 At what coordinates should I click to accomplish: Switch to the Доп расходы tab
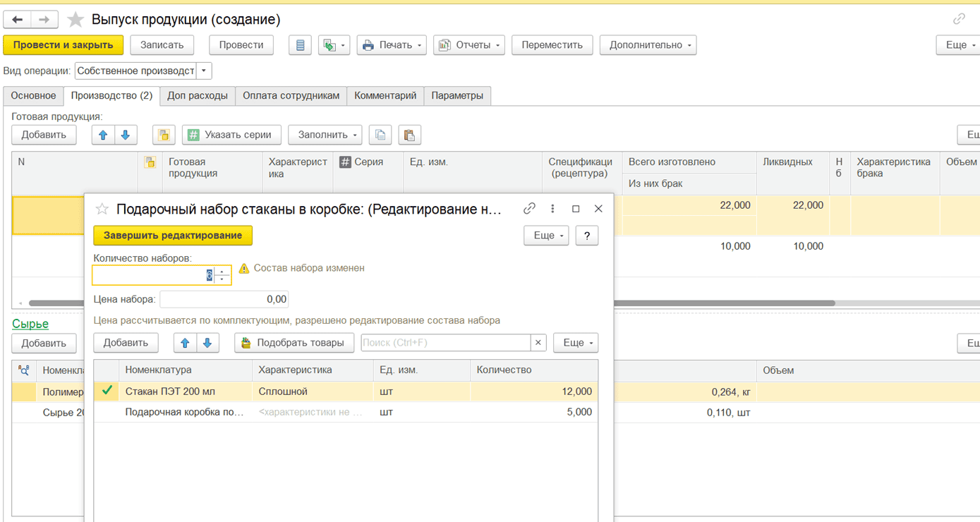tap(198, 96)
